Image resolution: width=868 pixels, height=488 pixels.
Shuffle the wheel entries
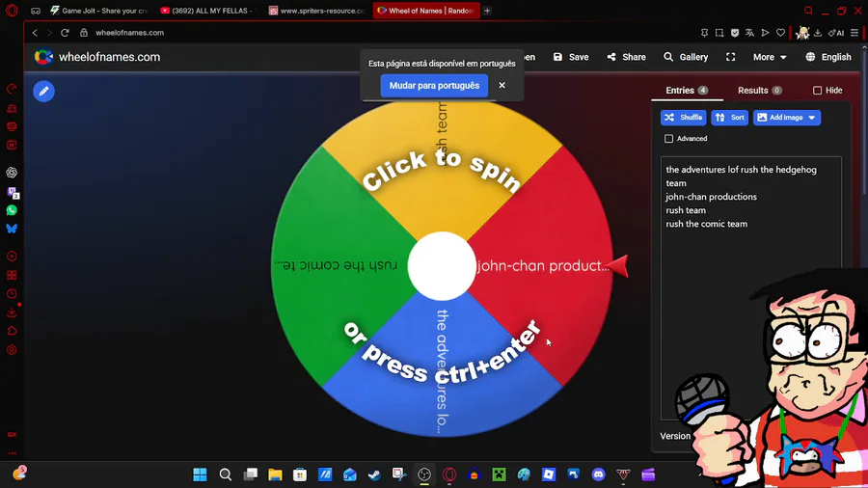683,118
